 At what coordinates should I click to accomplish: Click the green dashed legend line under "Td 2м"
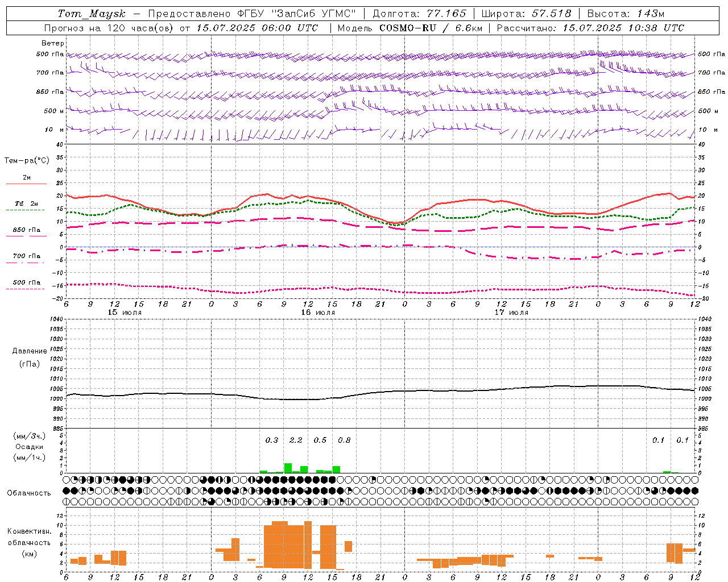[26, 210]
